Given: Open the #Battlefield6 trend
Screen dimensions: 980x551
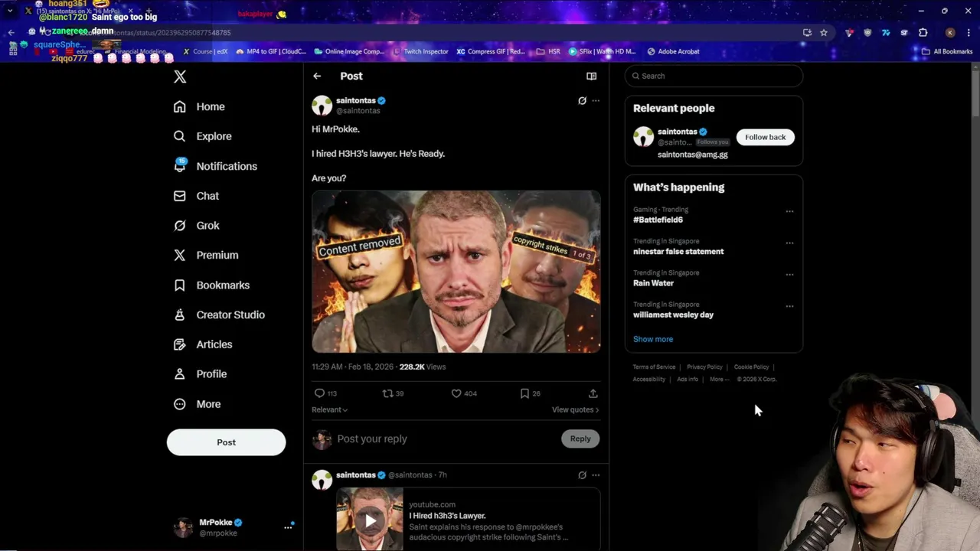Looking at the screenshot, I should pos(658,220).
